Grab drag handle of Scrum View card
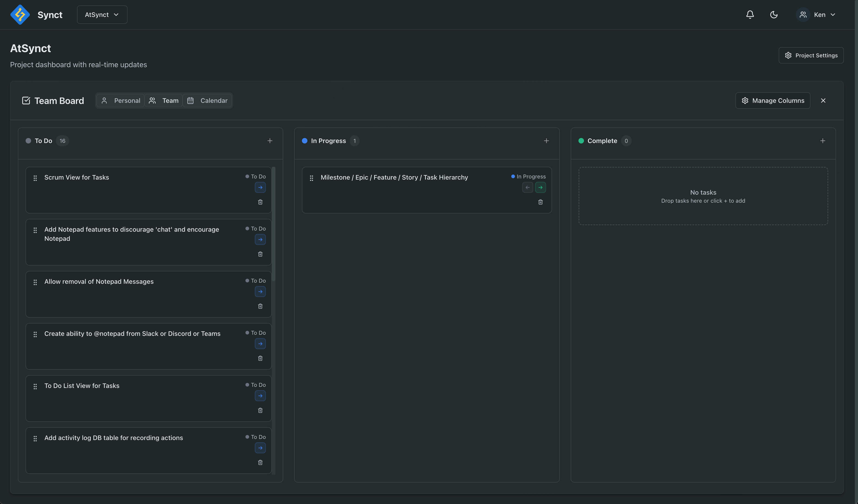Viewport: 858px width, 504px height. [x=35, y=178]
